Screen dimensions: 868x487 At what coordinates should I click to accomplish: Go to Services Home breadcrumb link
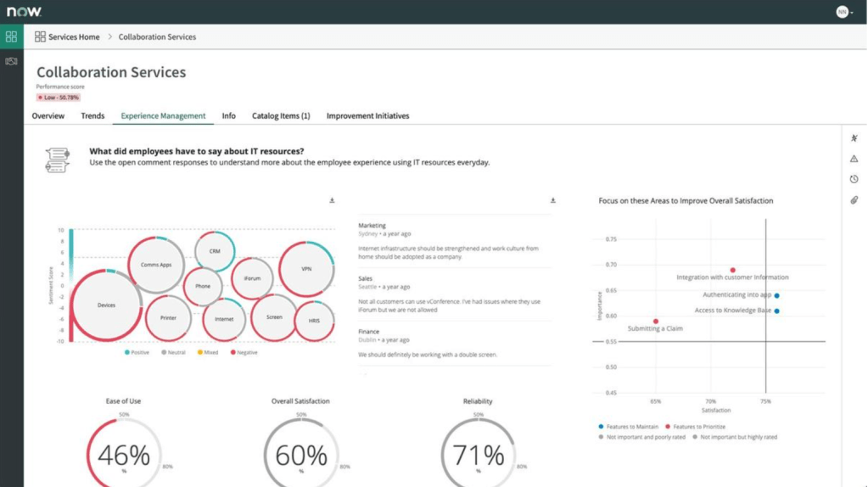(x=73, y=36)
